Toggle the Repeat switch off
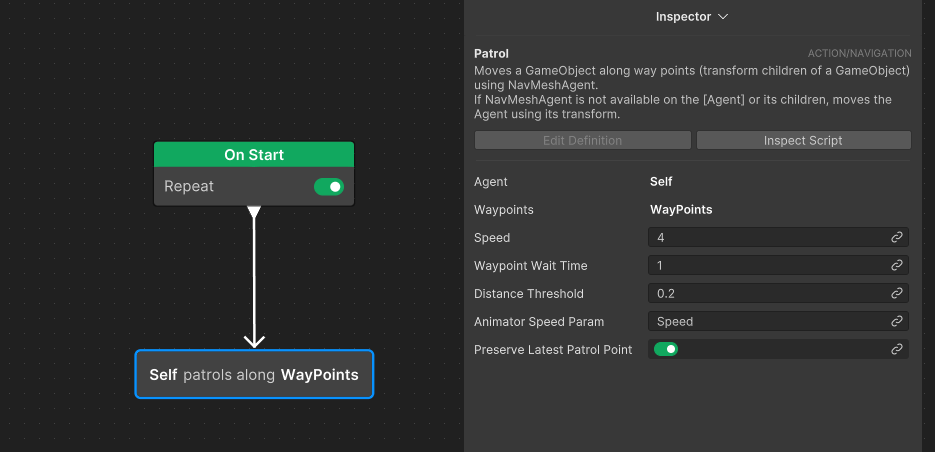The image size is (935, 452). click(329, 187)
